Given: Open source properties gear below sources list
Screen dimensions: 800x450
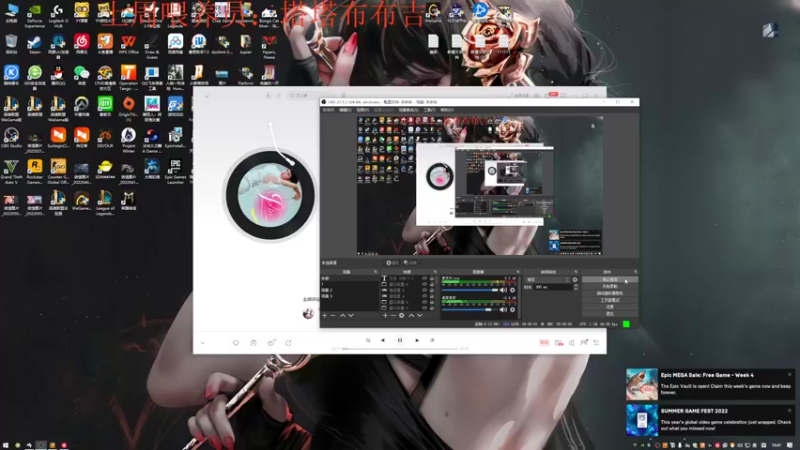Looking at the screenshot, I should [x=402, y=315].
